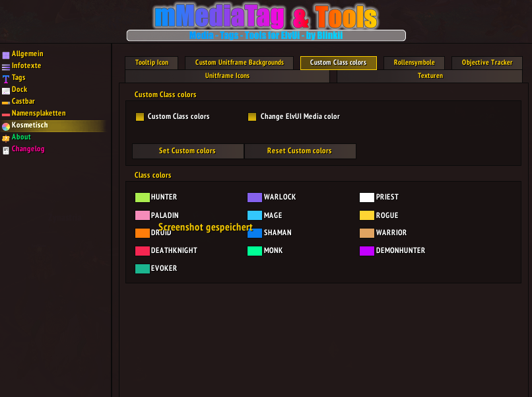This screenshot has height=397, width=532.
Task: Click the Reset Custom colors button
Action: pos(300,151)
